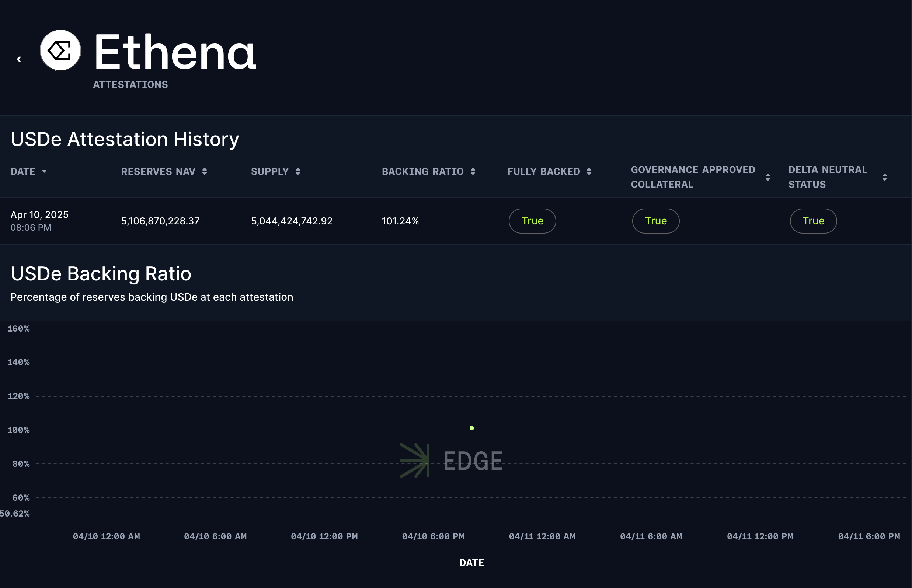
Task: Click the Fully Backed True badge
Action: [x=532, y=221]
